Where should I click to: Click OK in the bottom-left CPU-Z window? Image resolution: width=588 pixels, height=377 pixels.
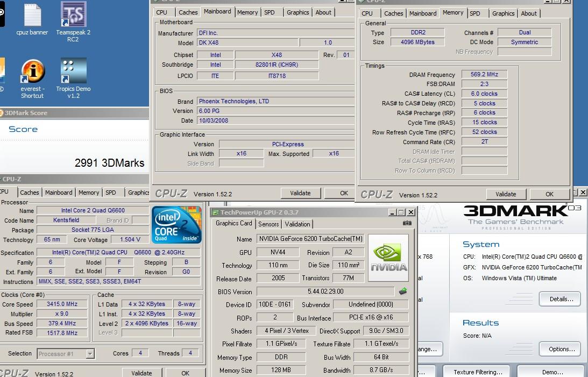185,373
